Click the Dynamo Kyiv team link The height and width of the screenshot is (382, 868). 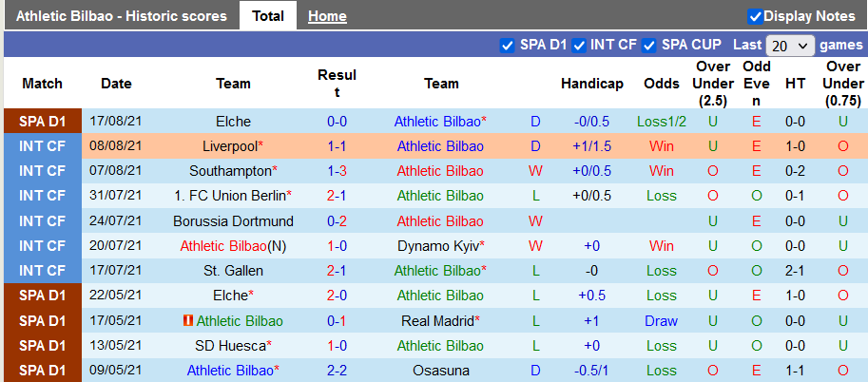pos(438,245)
